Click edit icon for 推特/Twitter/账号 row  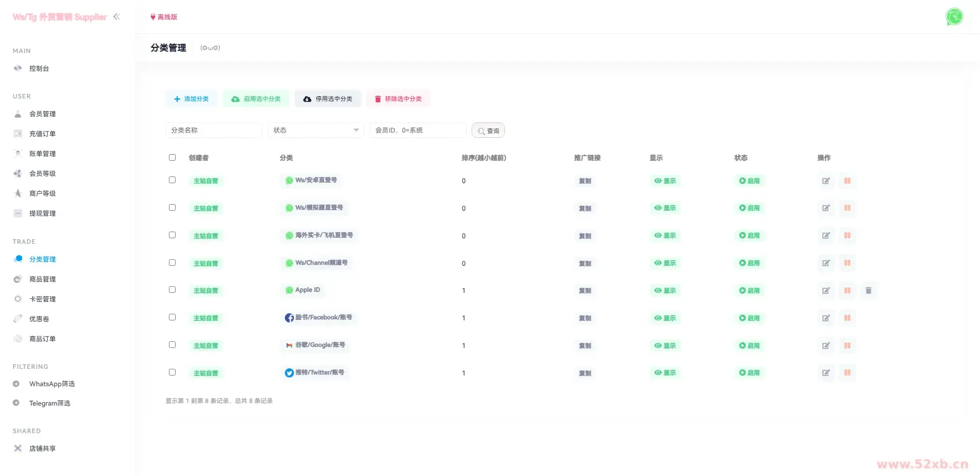click(x=825, y=373)
